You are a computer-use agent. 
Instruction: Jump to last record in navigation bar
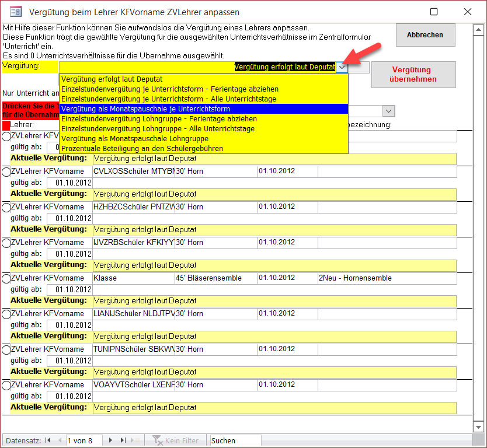click(x=123, y=440)
